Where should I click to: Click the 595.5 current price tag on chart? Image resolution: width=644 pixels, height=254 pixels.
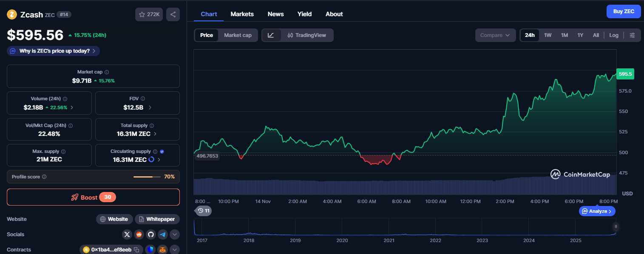(x=625, y=74)
